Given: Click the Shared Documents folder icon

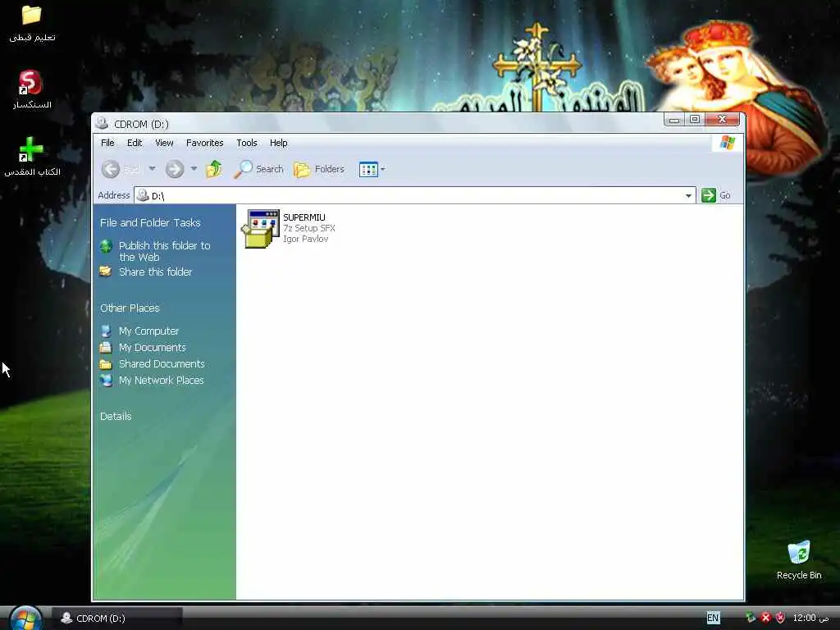Looking at the screenshot, I should pyautogui.click(x=106, y=364).
